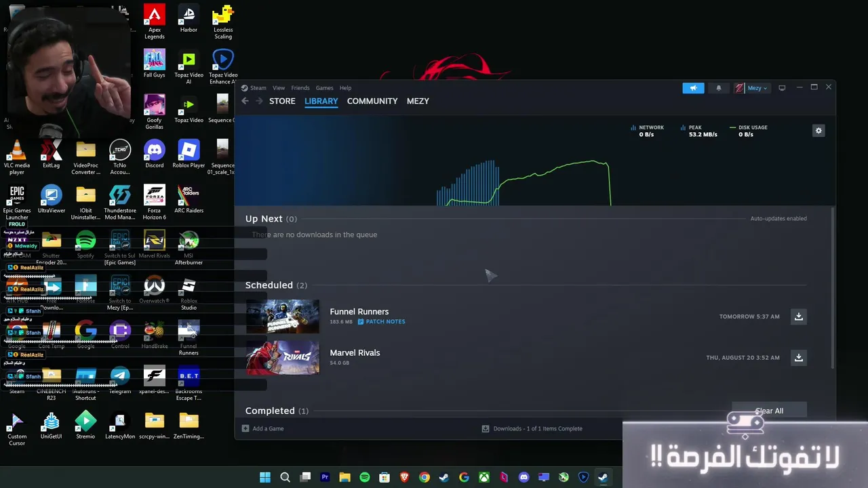Screen dimensions: 868x488
Task: Open the Friends menu
Action: pos(300,88)
